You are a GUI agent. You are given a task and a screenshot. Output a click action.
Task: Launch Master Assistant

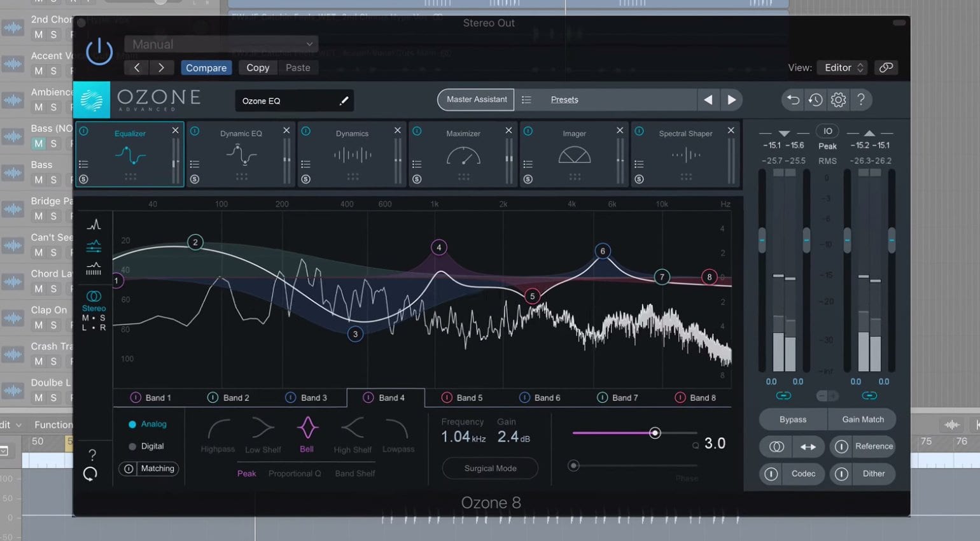point(476,99)
